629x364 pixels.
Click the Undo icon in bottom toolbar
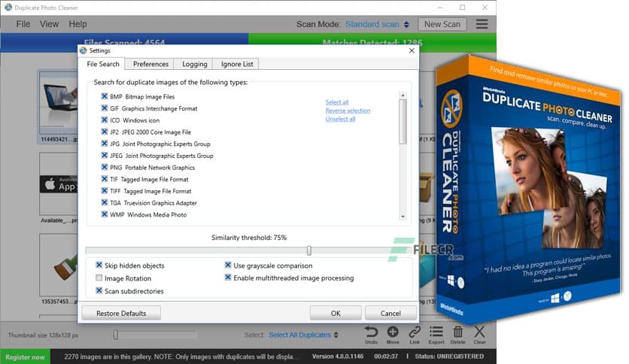(x=371, y=332)
